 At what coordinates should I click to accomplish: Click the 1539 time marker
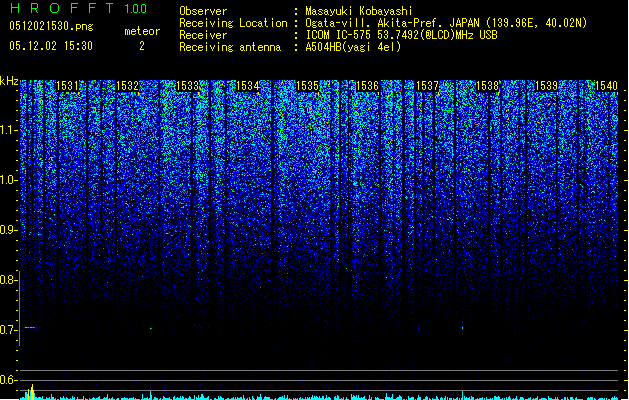click(547, 86)
